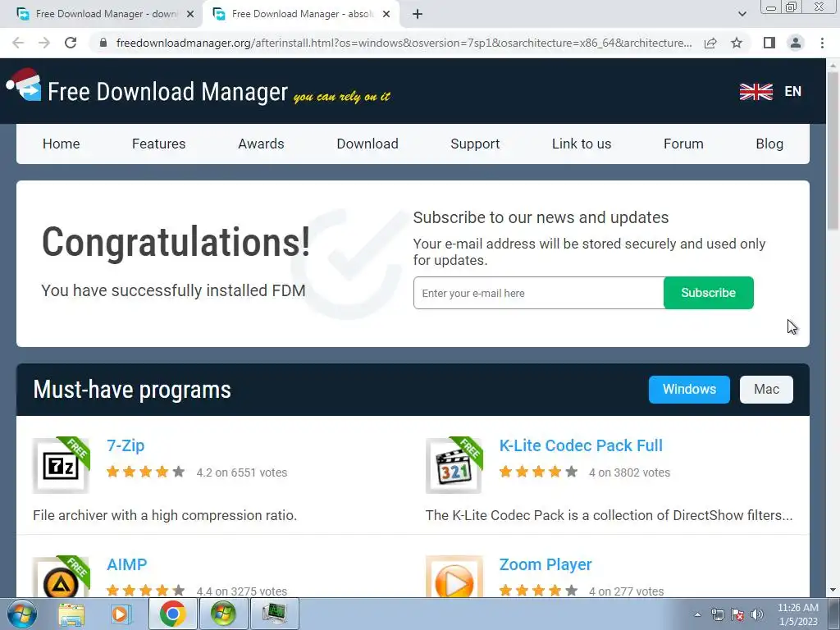Click the Free Download Manager logo icon
The height and width of the screenshot is (630, 840).
24,85
